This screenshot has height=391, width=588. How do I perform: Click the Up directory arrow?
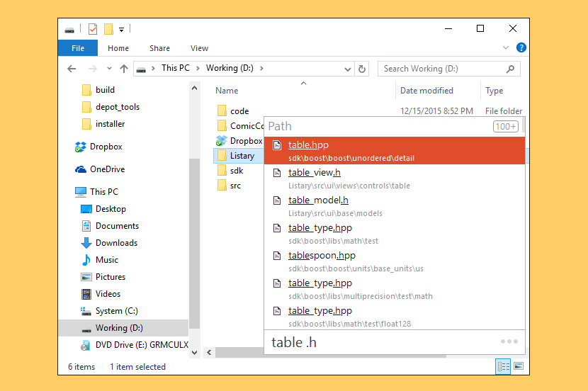124,69
